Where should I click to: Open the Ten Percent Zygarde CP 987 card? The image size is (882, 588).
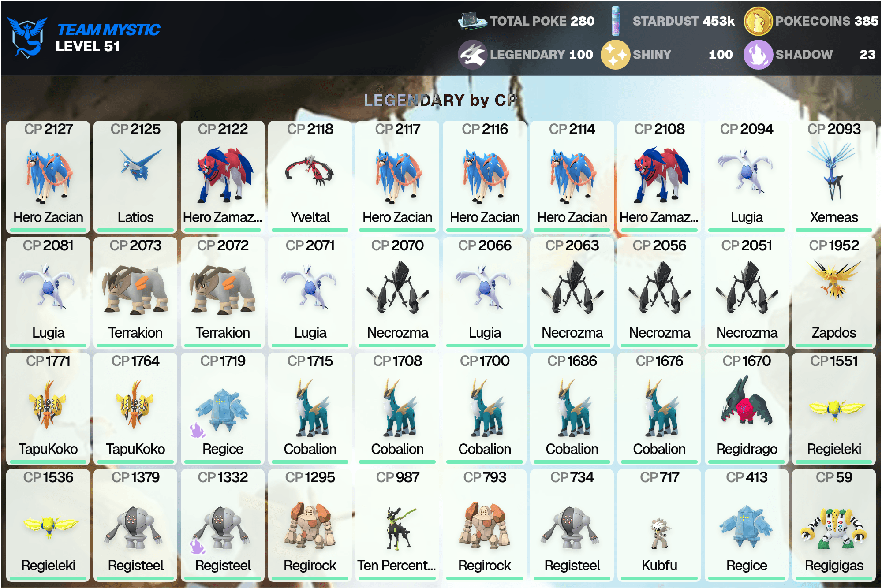[397, 525]
